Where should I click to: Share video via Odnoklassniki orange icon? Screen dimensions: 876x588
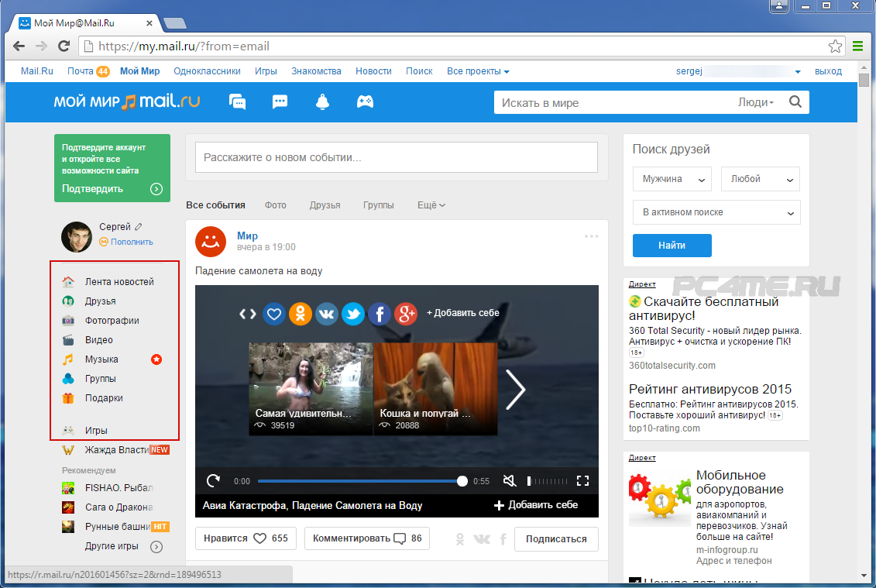click(300, 314)
